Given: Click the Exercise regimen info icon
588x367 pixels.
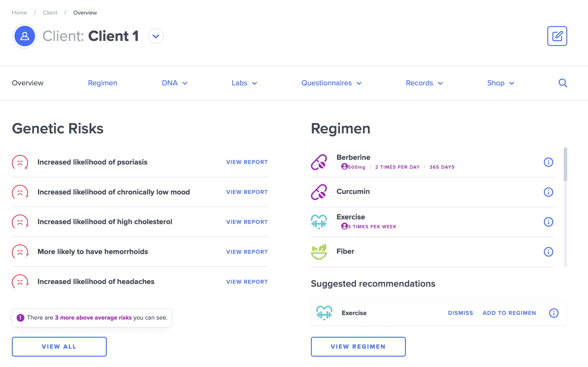Looking at the screenshot, I should (549, 221).
